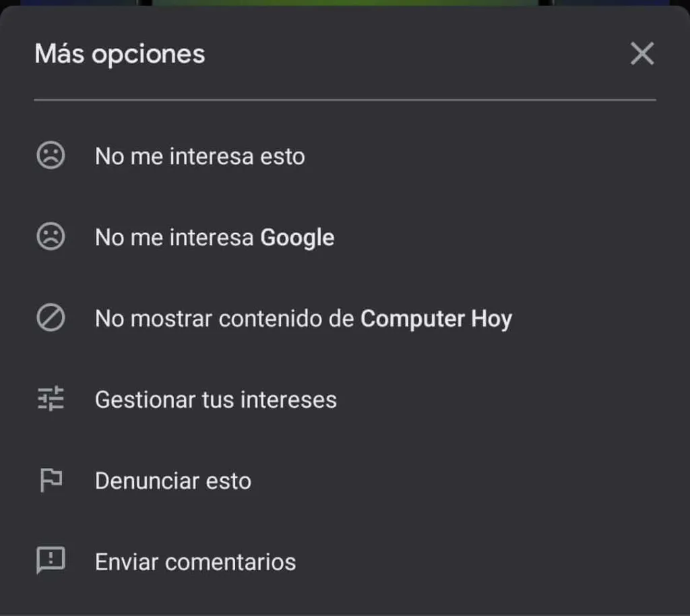Click the X to close 'Más opciones'
Image resolution: width=690 pixels, height=616 pixels.
(x=642, y=54)
